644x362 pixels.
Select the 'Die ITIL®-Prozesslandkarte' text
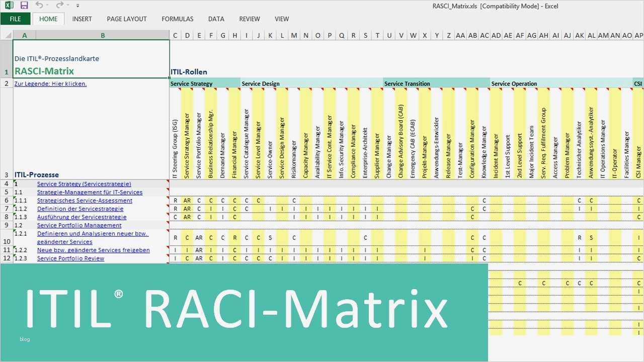tap(57, 58)
